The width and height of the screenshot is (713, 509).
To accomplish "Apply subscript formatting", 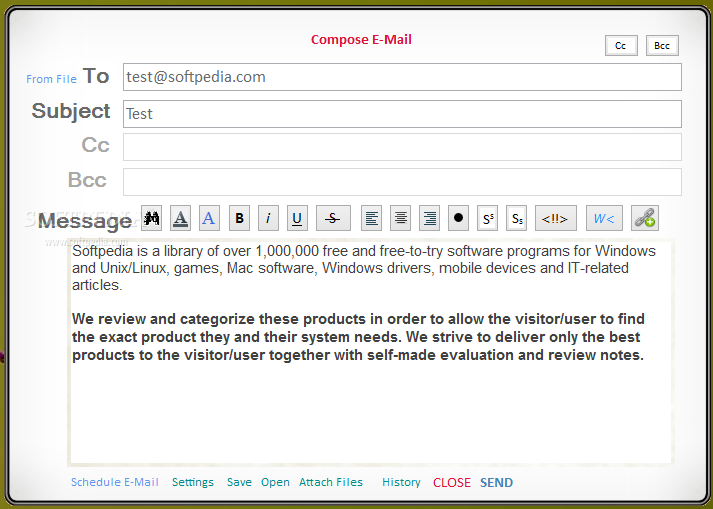I will pos(517,218).
